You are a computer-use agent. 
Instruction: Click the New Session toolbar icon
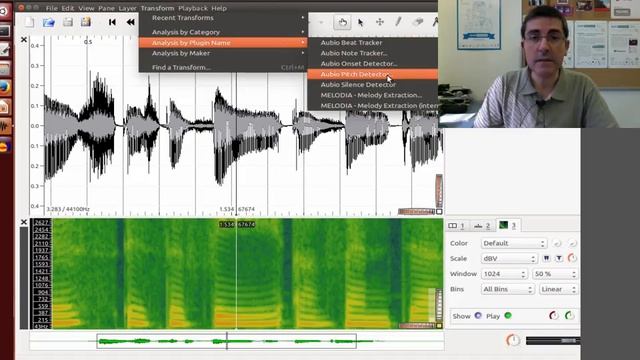pos(29,22)
